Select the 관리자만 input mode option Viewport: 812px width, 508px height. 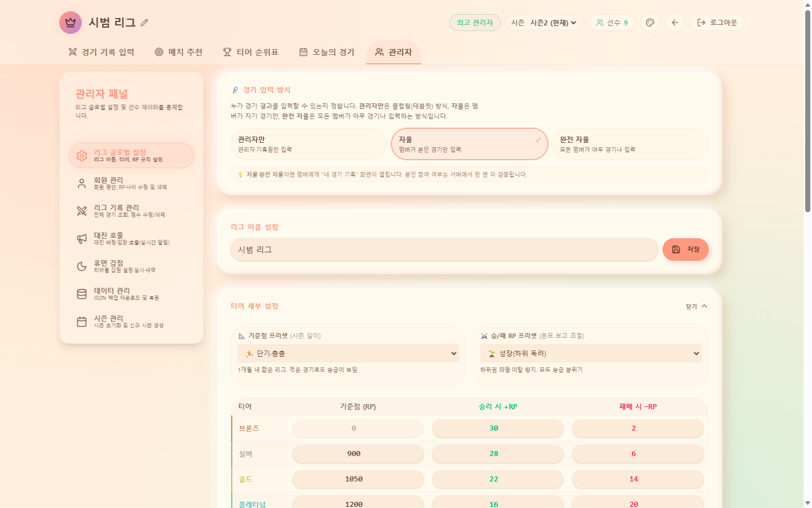(308, 144)
